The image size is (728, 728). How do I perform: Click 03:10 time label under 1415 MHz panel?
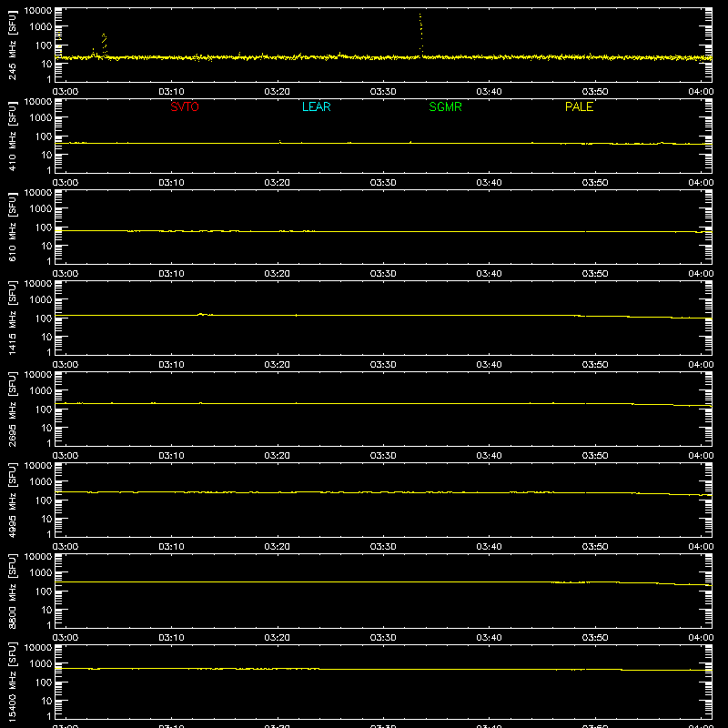pyautogui.click(x=171, y=365)
